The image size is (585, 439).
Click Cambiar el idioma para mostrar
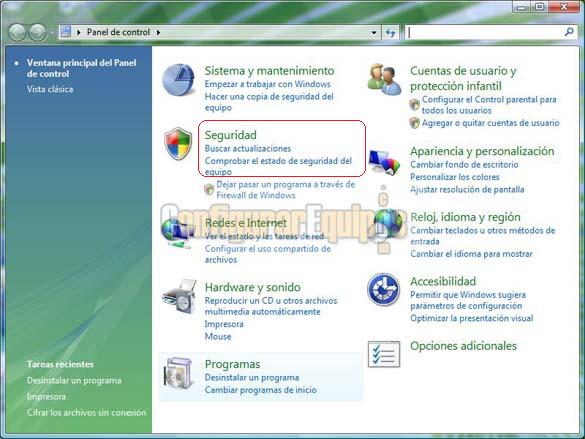point(471,254)
